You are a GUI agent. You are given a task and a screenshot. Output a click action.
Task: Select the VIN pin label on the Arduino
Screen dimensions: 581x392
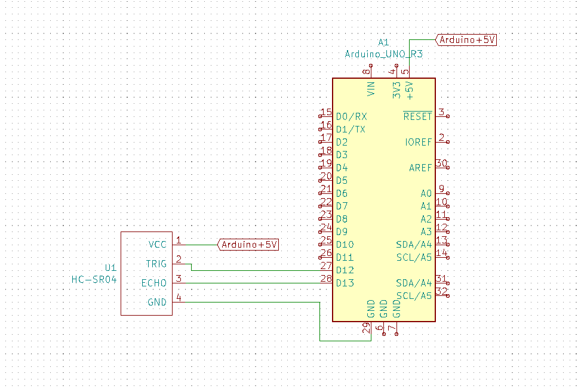tap(371, 89)
